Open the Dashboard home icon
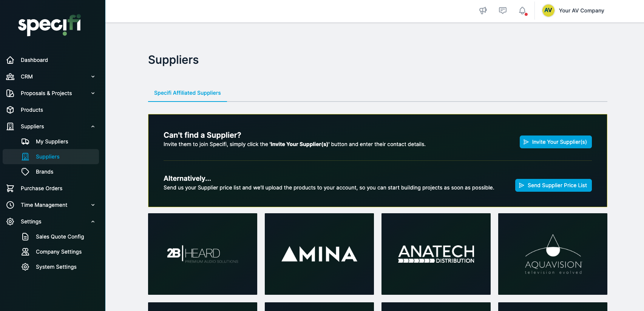The height and width of the screenshot is (311, 644). tap(10, 60)
